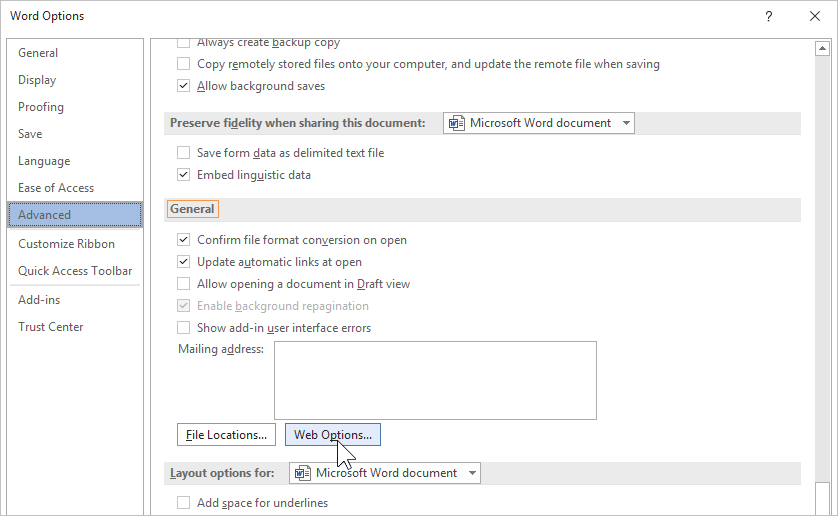Click Word document icon in Layout options dropdown
Image resolution: width=838 pixels, height=516 pixels.
(x=303, y=473)
